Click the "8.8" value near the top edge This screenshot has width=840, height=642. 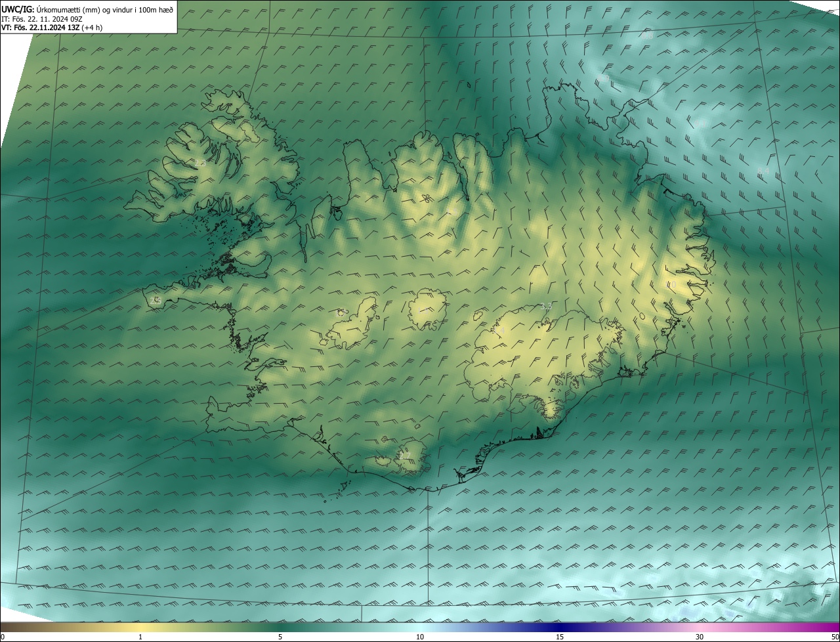[647, 35]
